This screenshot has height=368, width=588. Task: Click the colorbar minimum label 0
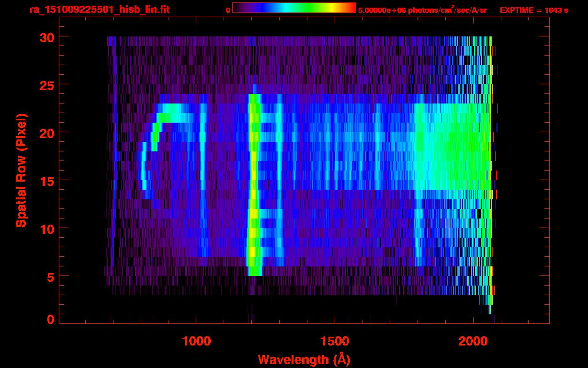(x=228, y=10)
